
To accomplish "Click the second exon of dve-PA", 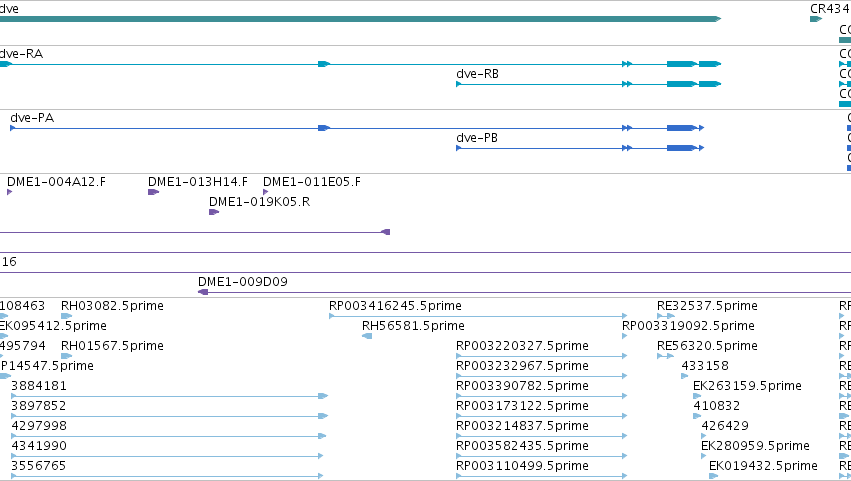I will (x=324, y=128).
